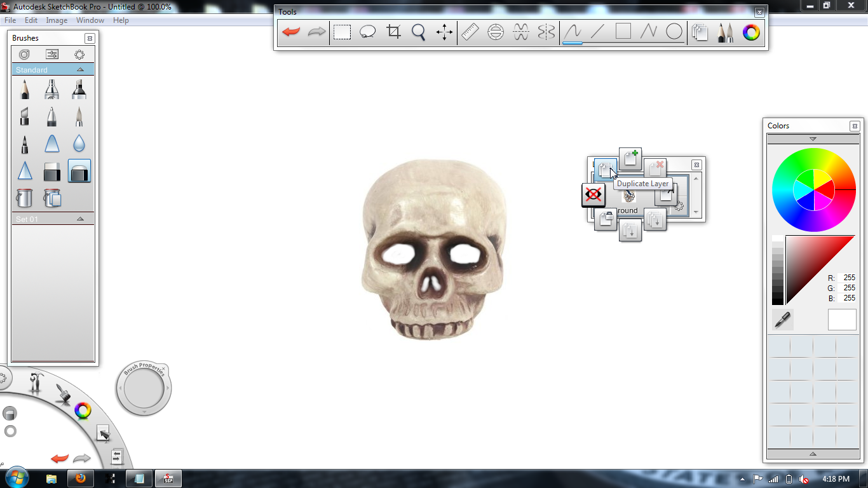Select the Oval draw style
Screen dimensions: 868x488
674,32
